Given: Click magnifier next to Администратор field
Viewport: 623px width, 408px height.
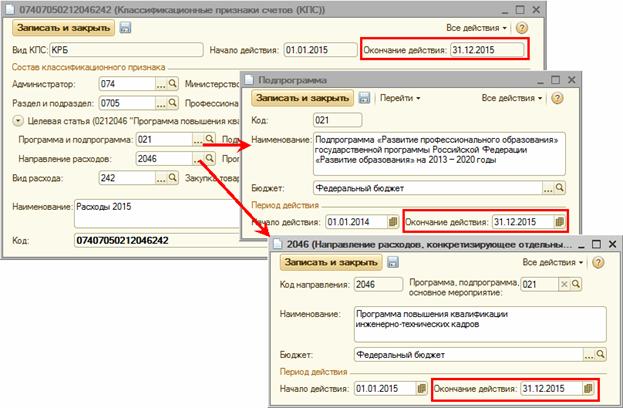Looking at the screenshot, I should pyautogui.click(x=175, y=84).
